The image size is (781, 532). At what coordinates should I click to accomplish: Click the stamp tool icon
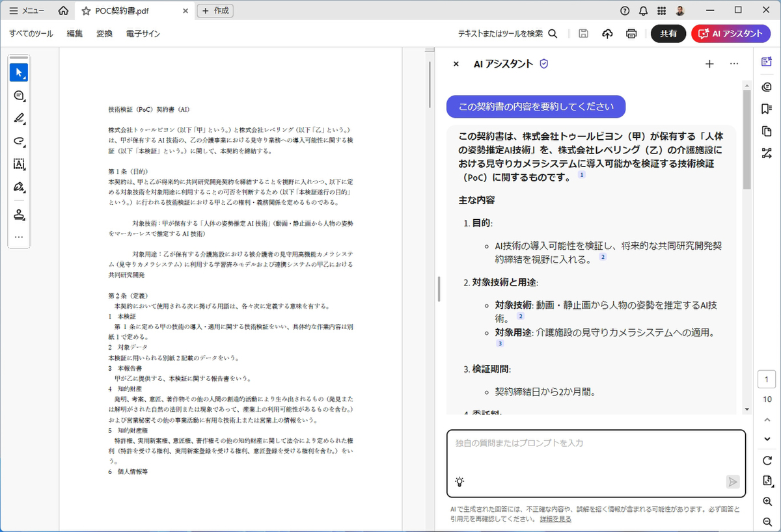(19, 215)
